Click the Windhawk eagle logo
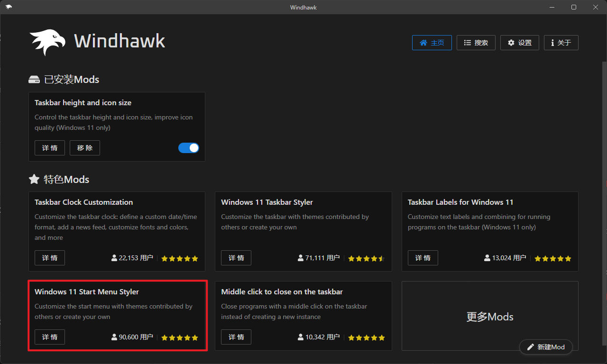Viewport: 607px width, 364px height. point(47,42)
